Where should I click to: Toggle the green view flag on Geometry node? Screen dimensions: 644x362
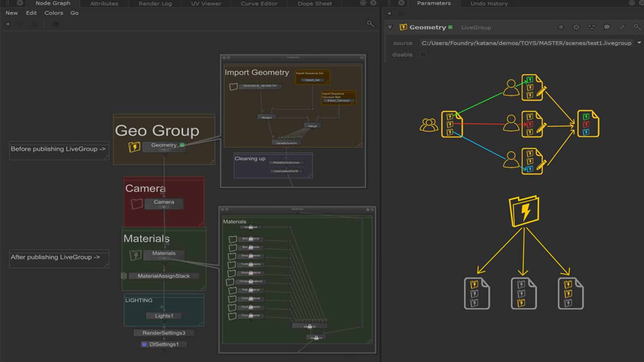tap(182, 145)
